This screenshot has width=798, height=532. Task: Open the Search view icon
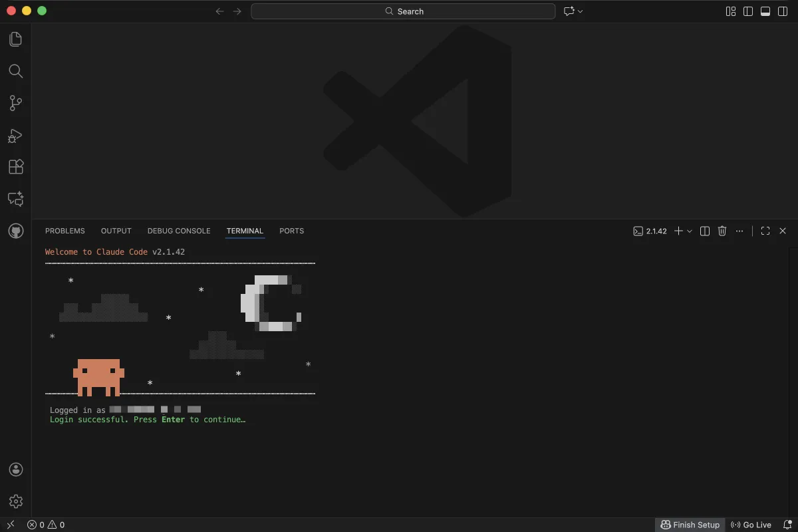pos(15,71)
